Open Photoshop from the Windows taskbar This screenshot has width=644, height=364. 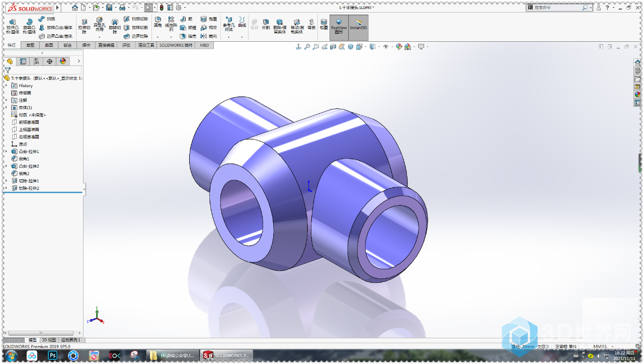point(53,356)
